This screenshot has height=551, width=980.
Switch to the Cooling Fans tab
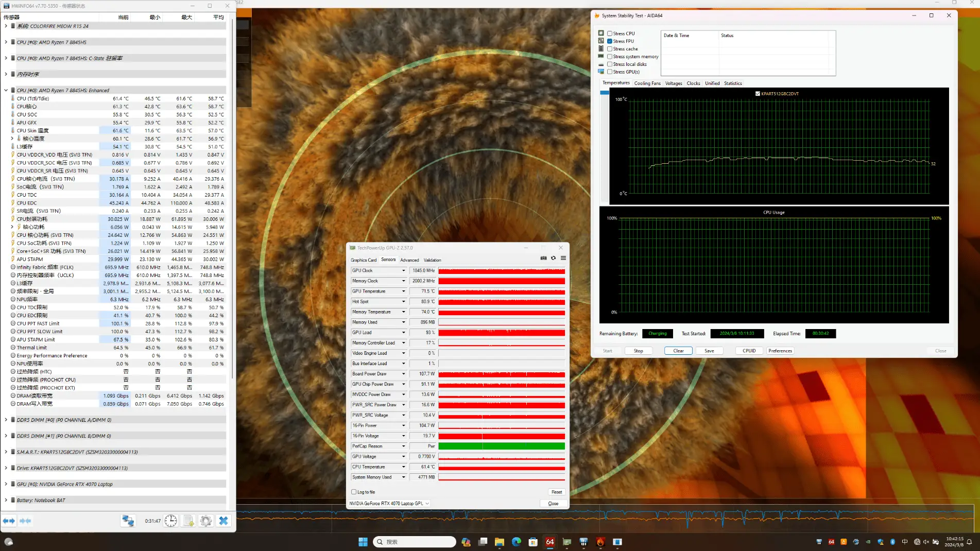pyautogui.click(x=647, y=83)
